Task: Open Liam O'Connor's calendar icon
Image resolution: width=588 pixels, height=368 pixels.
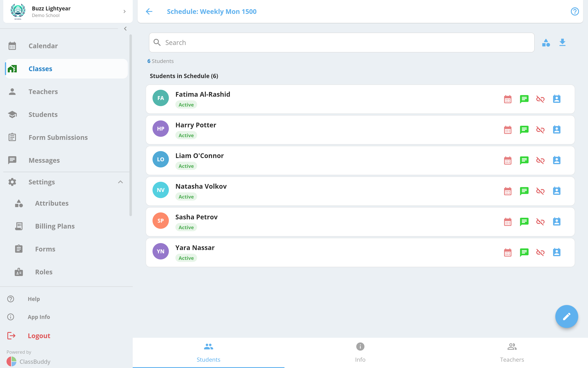Action: pyautogui.click(x=508, y=160)
